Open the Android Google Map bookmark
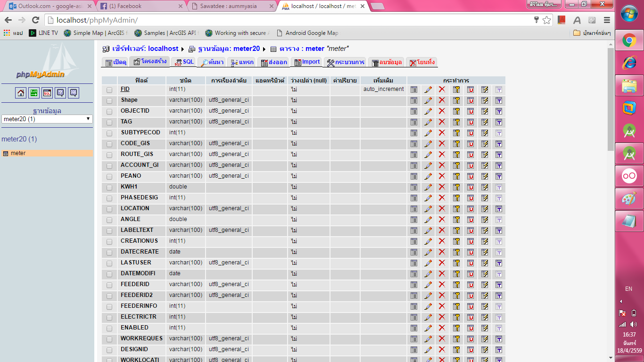Image resolution: width=644 pixels, height=362 pixels. pyautogui.click(x=307, y=33)
